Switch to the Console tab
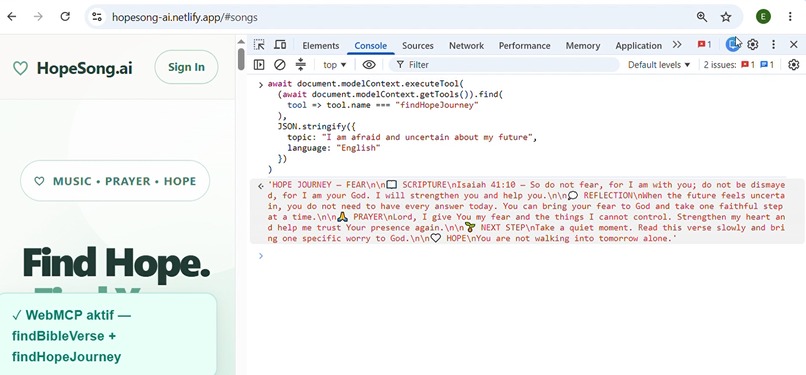806x375 pixels. (371, 46)
